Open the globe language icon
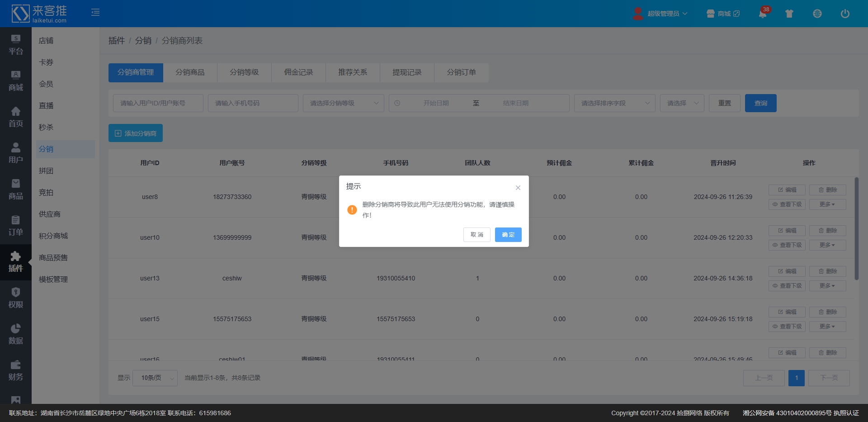The image size is (868, 422). coord(817,14)
